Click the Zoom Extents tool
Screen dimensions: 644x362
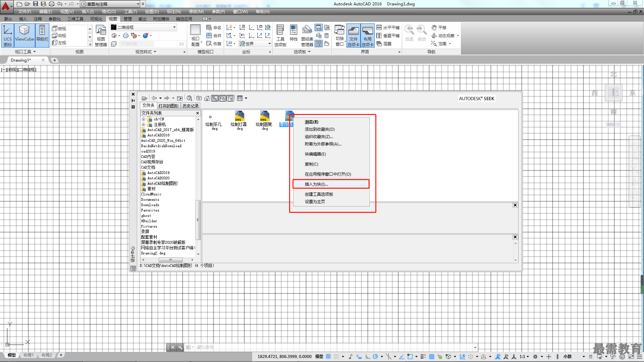[439, 44]
